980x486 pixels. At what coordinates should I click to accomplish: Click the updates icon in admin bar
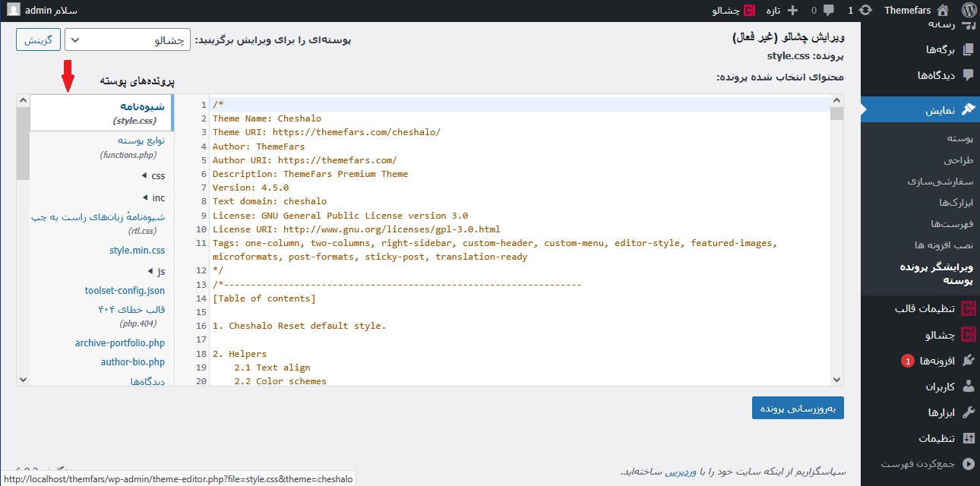click(x=865, y=11)
